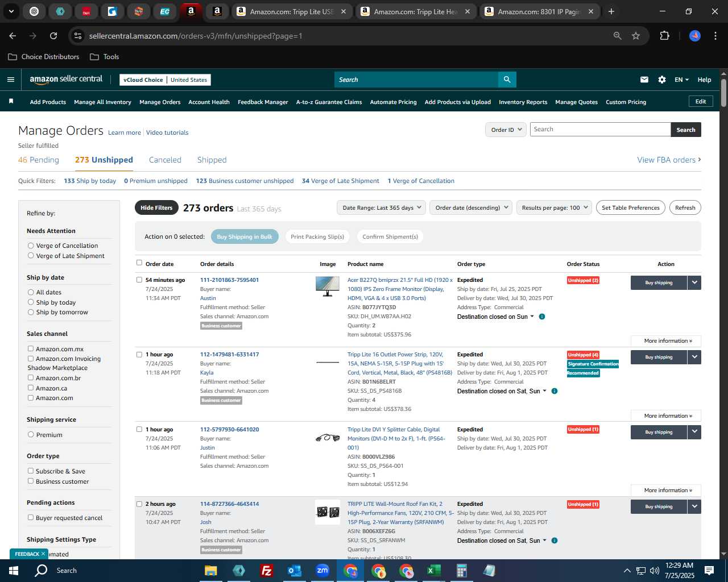
Task: Open Zoom from taskbar
Action: coord(322,571)
